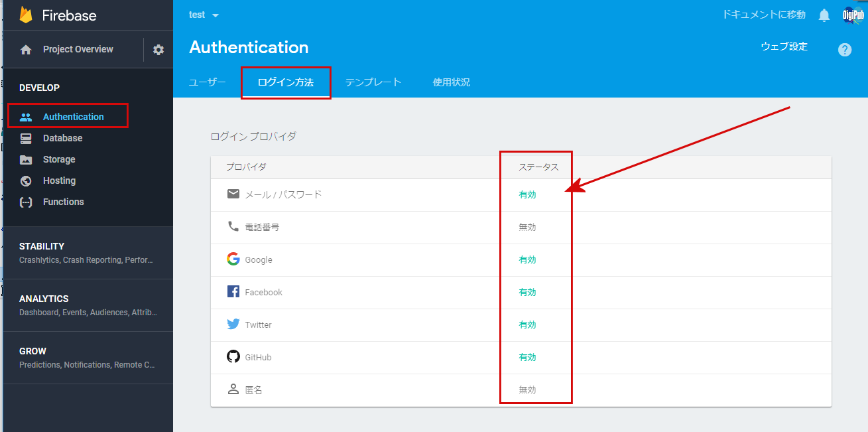Image resolution: width=868 pixels, height=432 pixels.
Task: Open Database in sidebar
Action: pyautogui.click(x=62, y=138)
